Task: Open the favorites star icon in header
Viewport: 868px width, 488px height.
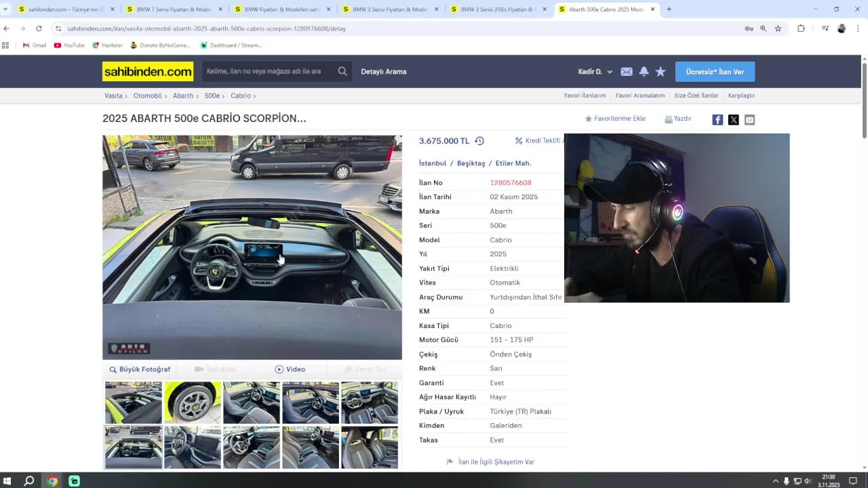Action: pyautogui.click(x=660, y=71)
